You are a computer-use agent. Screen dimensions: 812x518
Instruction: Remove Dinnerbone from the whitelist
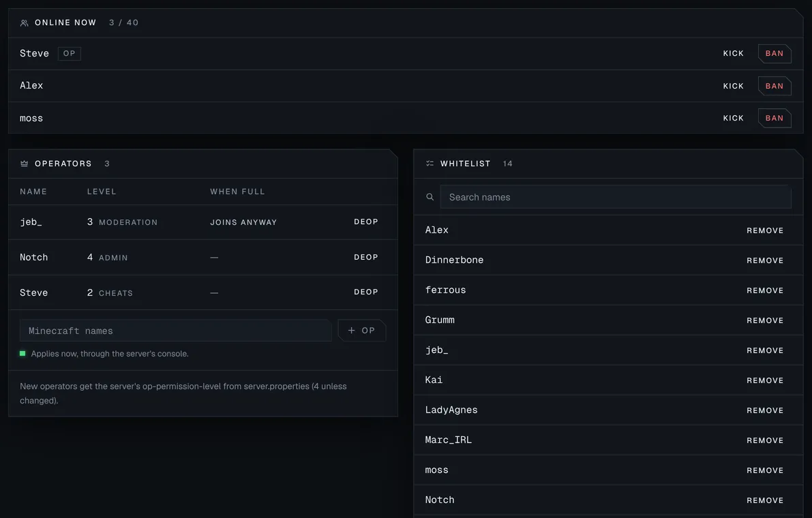pos(765,260)
